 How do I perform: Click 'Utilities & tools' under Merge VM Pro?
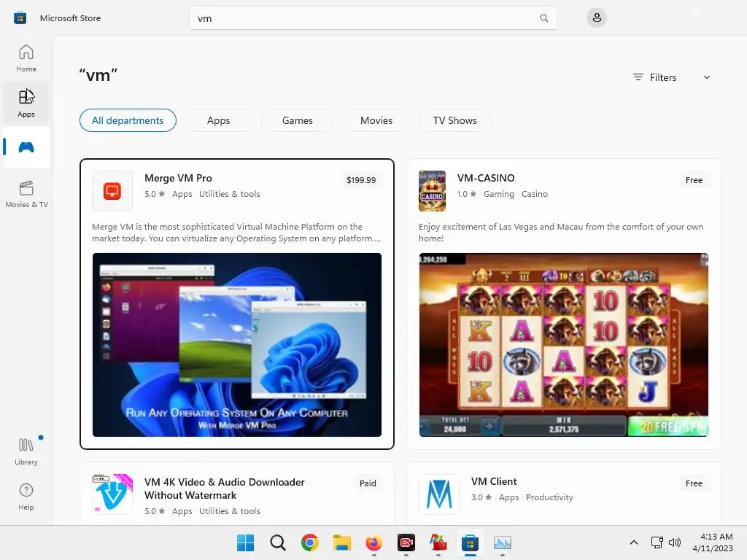pos(230,194)
